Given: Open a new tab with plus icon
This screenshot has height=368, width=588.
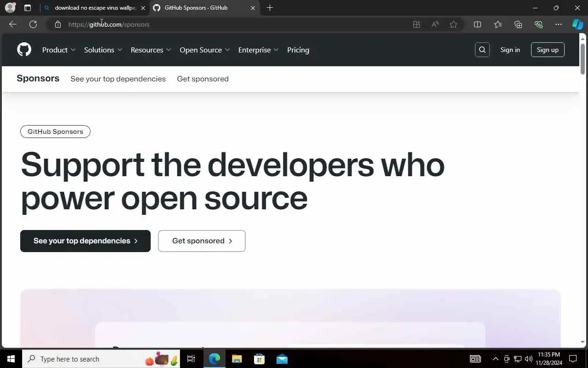Looking at the screenshot, I should click(270, 8).
